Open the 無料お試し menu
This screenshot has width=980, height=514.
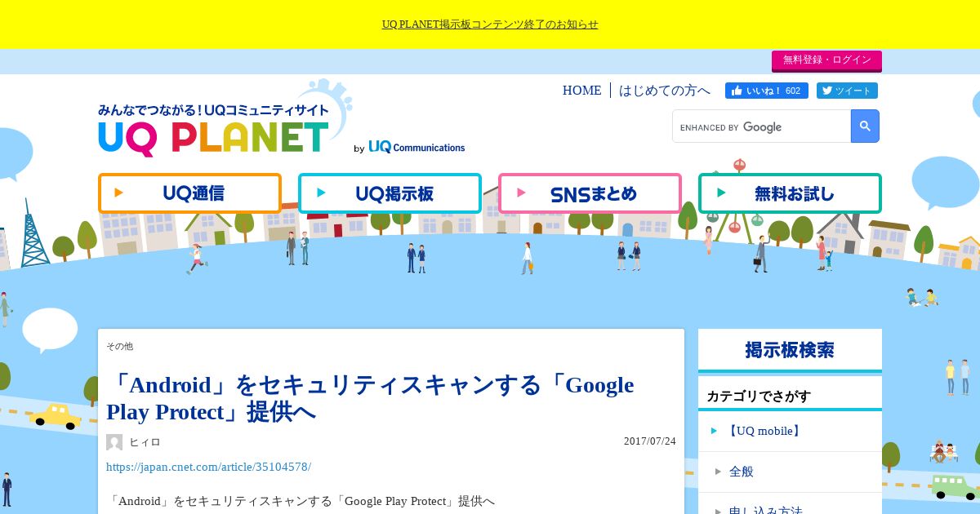[x=790, y=193]
